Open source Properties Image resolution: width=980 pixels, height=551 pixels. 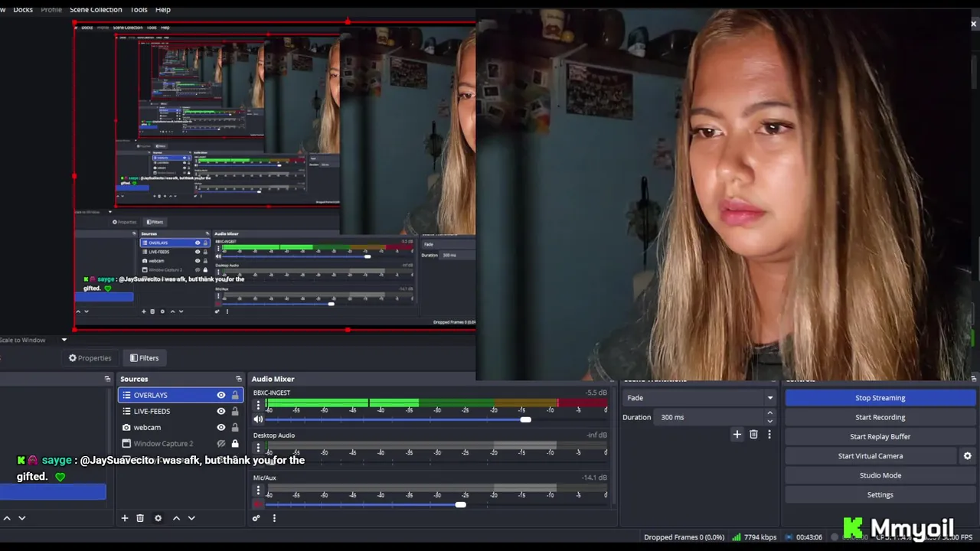coord(90,357)
